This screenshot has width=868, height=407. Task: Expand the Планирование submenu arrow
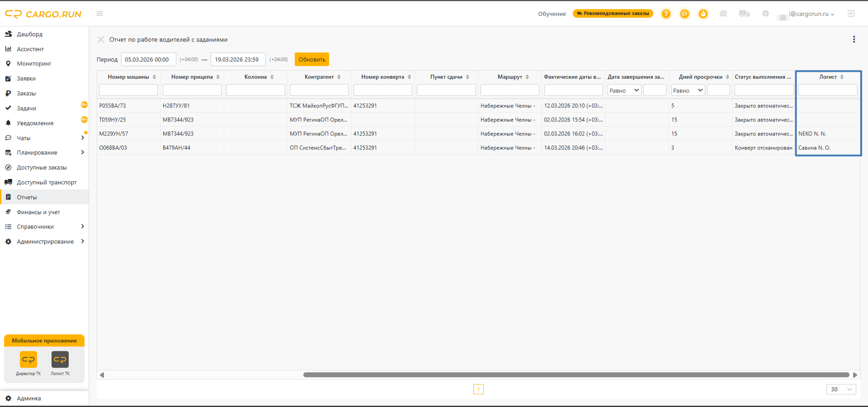click(83, 152)
